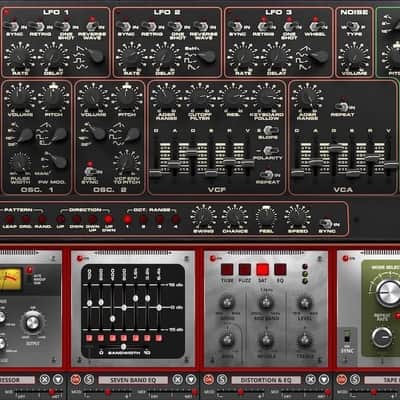Enable the distortion unit EQ button
This screenshot has height=400, width=400.
[x=280, y=269]
